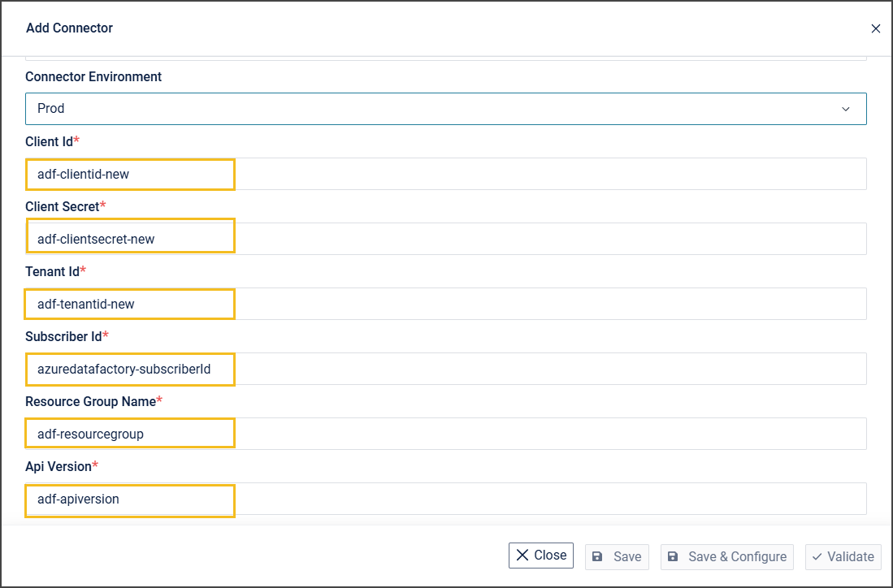Click the disk icon on Save & Configure
The image size is (893, 588).
(x=673, y=557)
